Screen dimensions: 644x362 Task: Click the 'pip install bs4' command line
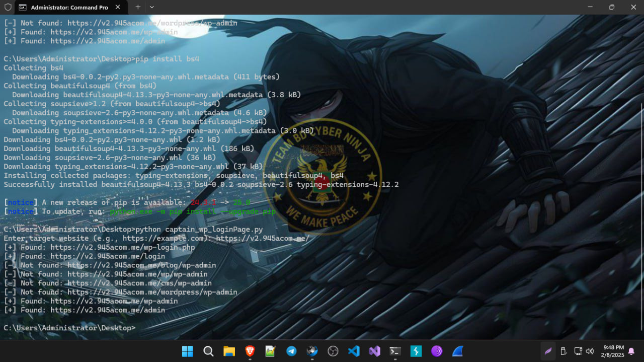pos(101,59)
